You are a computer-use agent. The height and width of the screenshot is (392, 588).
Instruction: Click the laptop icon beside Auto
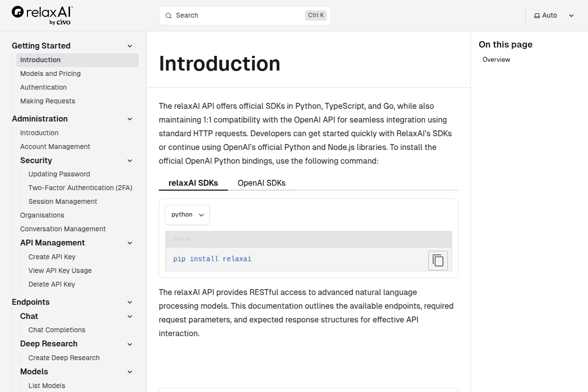[x=537, y=16]
